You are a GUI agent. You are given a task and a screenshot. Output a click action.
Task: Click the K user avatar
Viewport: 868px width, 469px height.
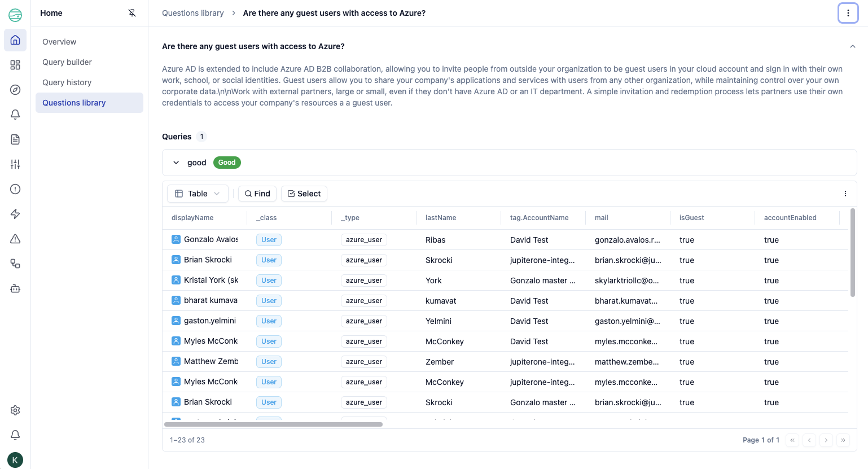(x=15, y=460)
